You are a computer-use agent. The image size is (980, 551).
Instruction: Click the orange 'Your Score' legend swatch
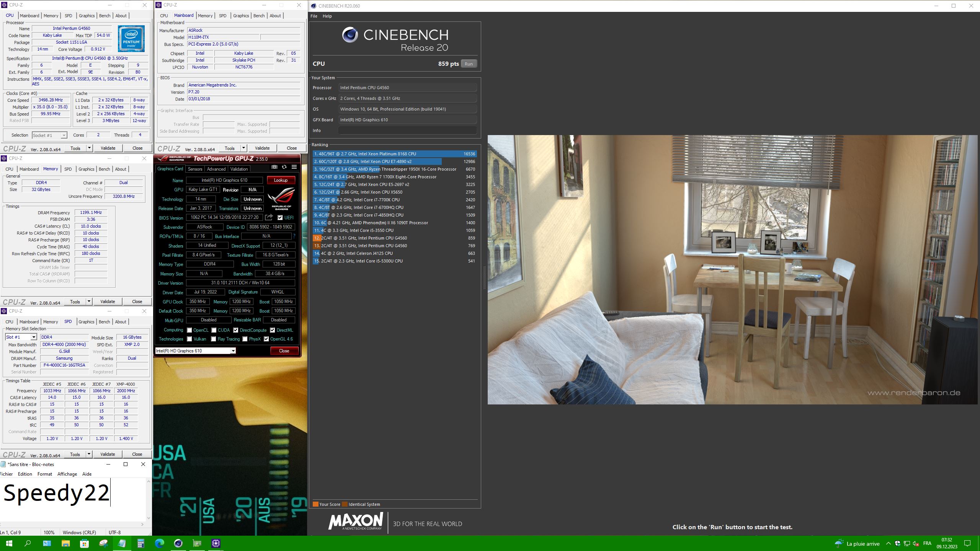coord(315,504)
